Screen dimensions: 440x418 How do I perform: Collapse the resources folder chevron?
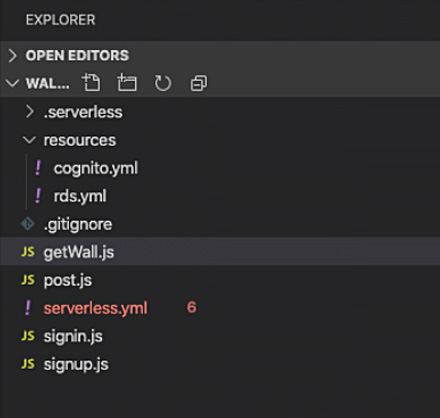(29, 140)
